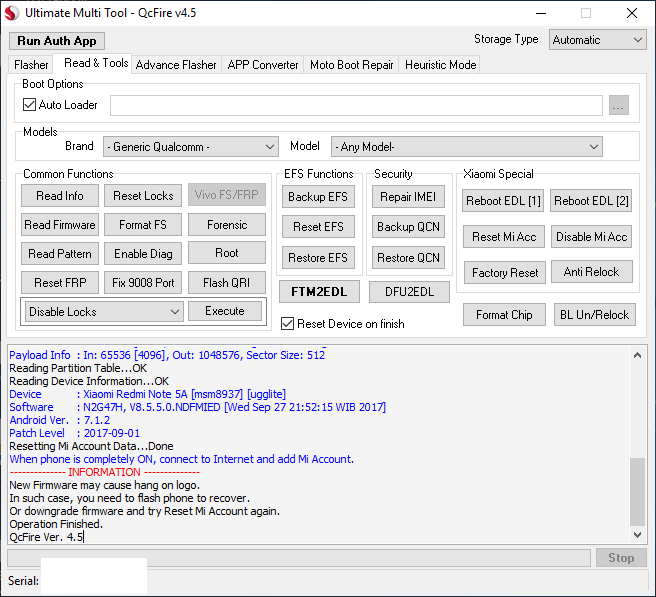Click the Backup QCN button

pos(408,227)
